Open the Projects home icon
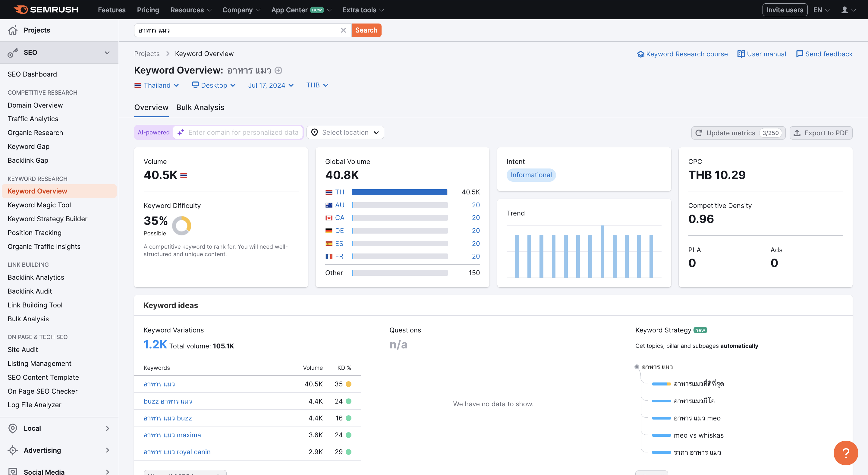This screenshot has height=475, width=868. (13, 30)
